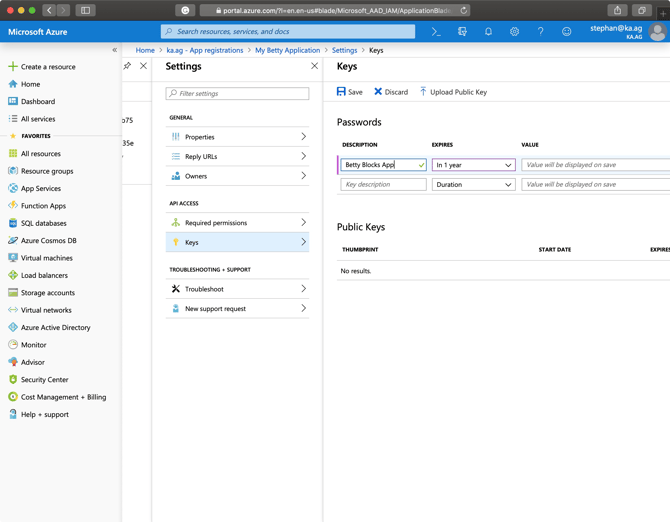Screen dimensions: 670x522
Task: Open Help + support icon in sidebar
Action: (x=13, y=414)
